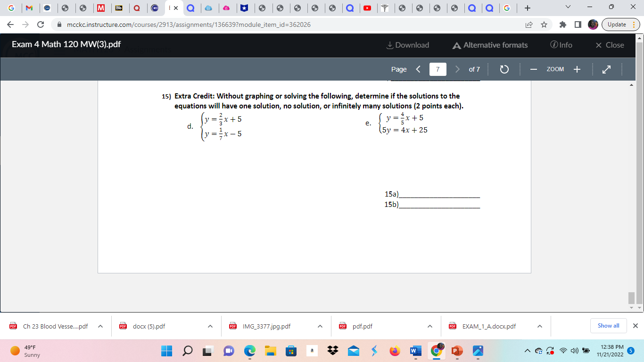Open the Mail app from the taskbar
The image size is (644, 362).
pyautogui.click(x=354, y=351)
